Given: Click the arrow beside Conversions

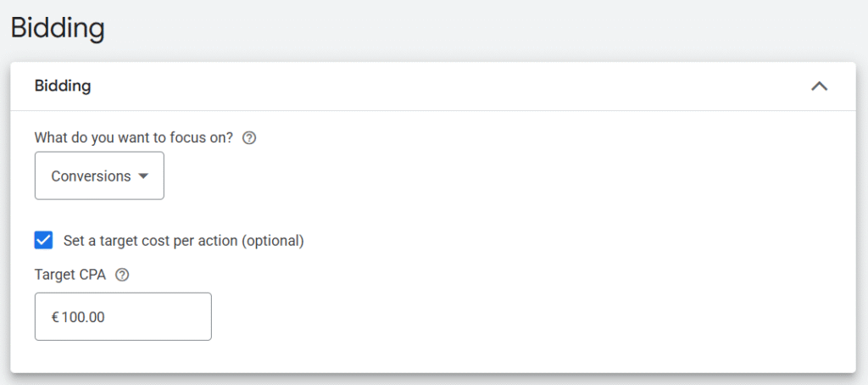Looking at the screenshot, I should pyautogui.click(x=143, y=176).
